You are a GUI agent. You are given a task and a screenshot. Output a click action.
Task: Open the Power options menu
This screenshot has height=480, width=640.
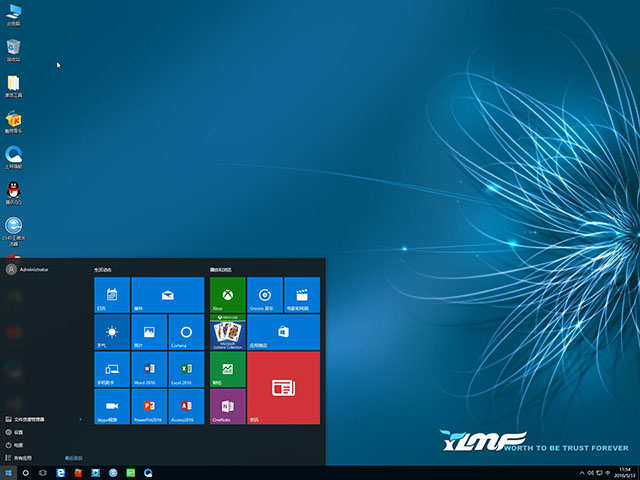coord(15,444)
